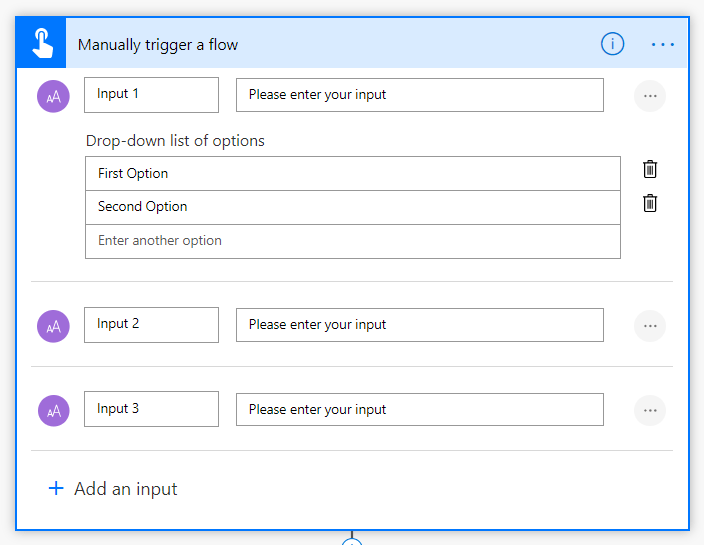Edit the Input 3 name field
The width and height of the screenshot is (704, 545).
151,409
